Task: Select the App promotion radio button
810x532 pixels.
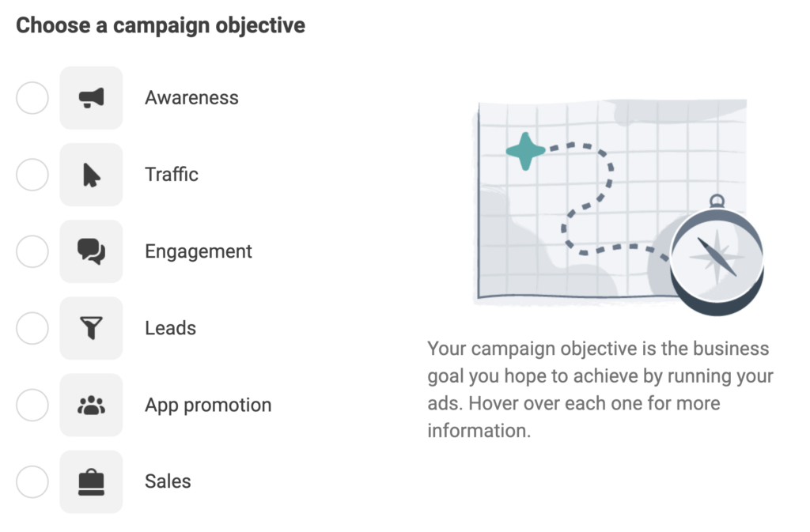Action: click(x=32, y=405)
